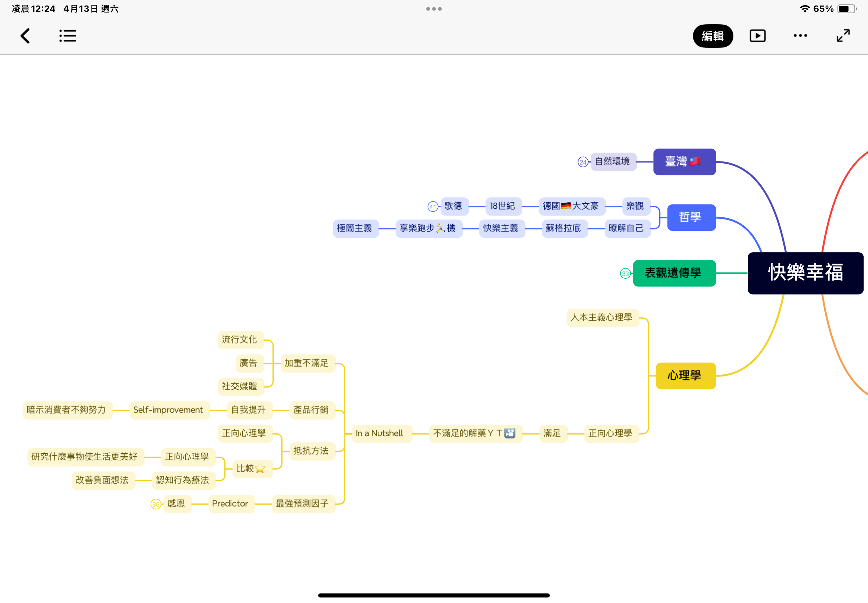This screenshot has height=603, width=868.
Task: Select 正向心理學 node above 比較
Action: 245,434
